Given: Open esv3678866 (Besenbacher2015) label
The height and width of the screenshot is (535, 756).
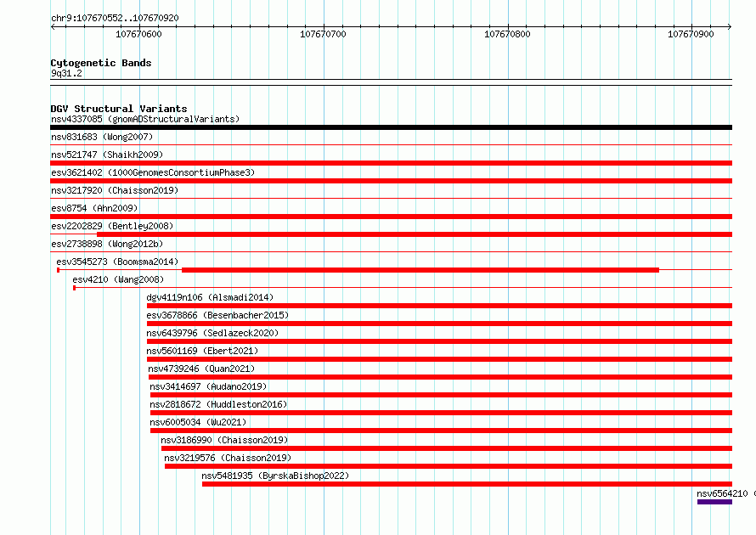Looking at the screenshot, I should (217, 315).
